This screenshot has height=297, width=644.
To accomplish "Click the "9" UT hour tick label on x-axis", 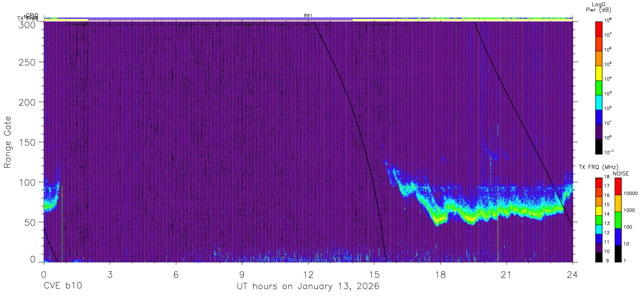I will click(x=242, y=274).
